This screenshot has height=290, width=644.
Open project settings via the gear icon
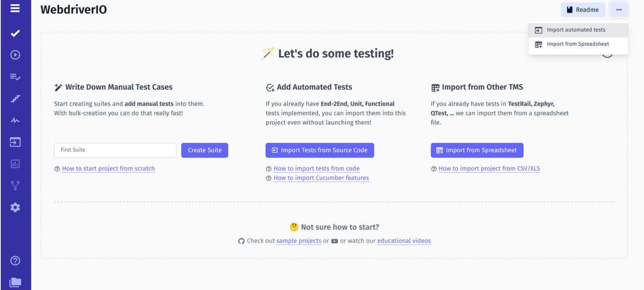15,207
